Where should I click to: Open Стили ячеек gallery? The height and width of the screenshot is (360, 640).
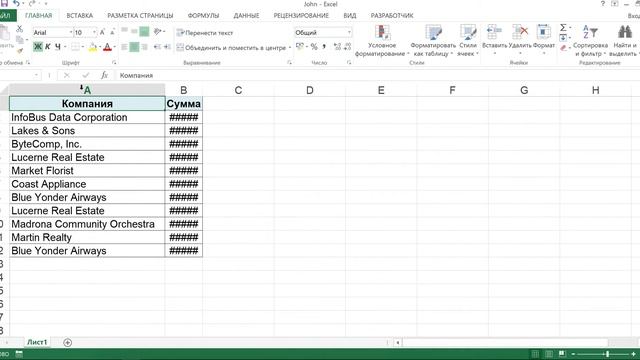[x=468, y=41]
